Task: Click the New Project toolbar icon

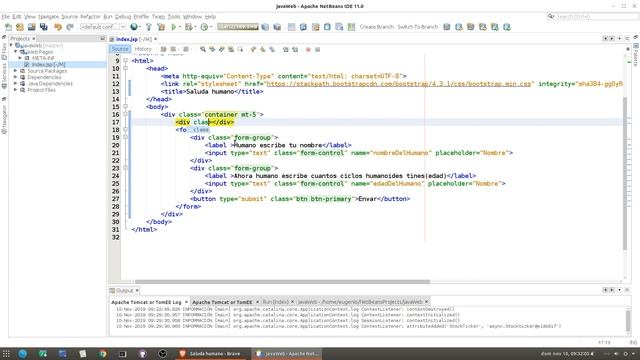Action: coord(20,27)
